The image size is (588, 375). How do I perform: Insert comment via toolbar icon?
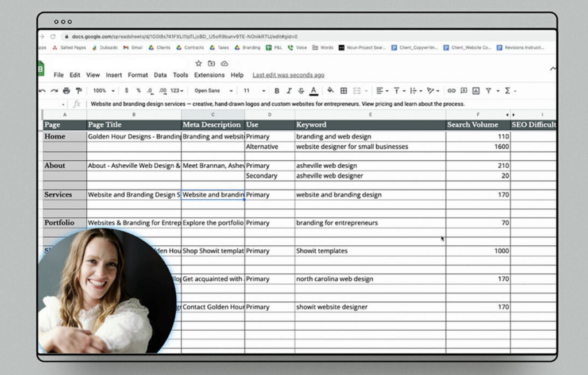(x=464, y=91)
